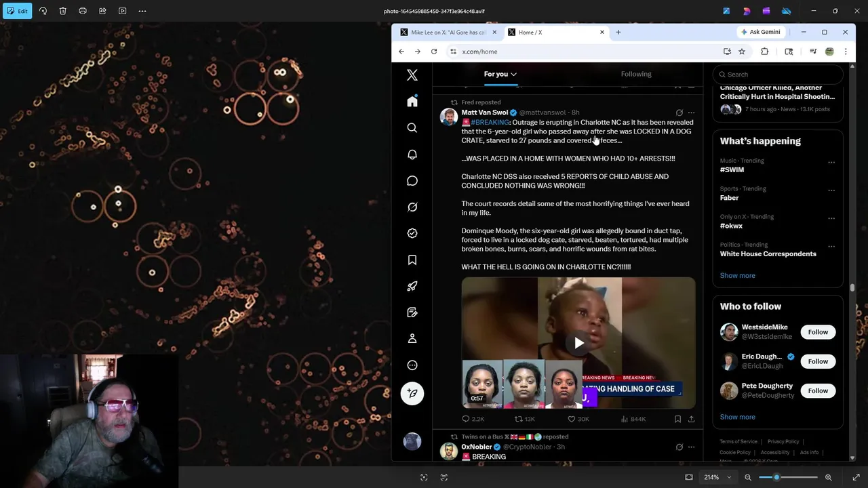
Task: Follow Eric Daugherty
Action: pyautogui.click(x=818, y=361)
